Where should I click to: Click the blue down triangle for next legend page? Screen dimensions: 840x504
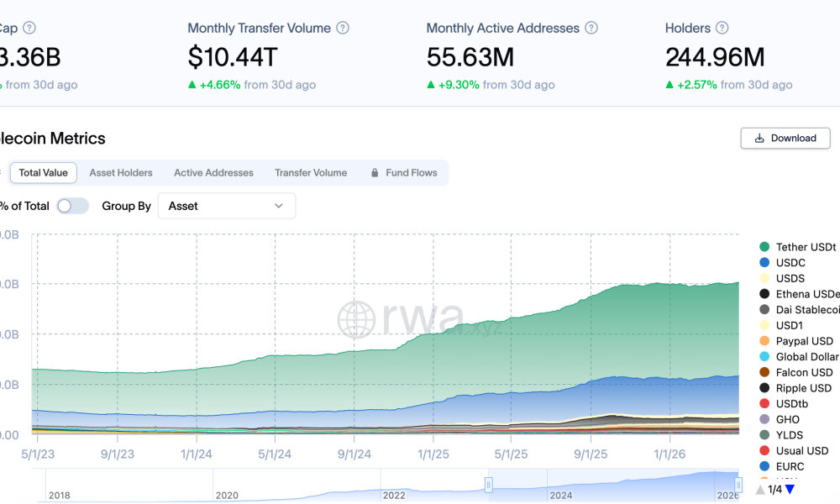tap(789, 490)
